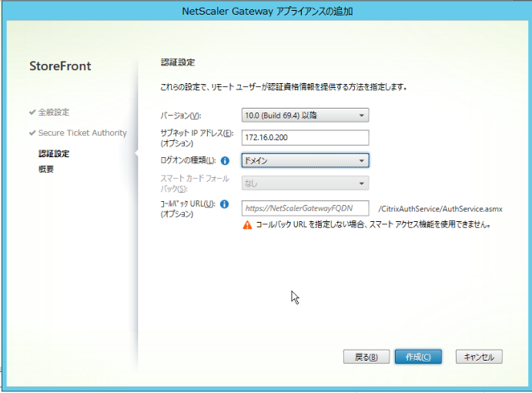Image resolution: width=532 pixels, height=393 pixels.
Task: Go to the 全般設定 step
Action: click(x=54, y=112)
